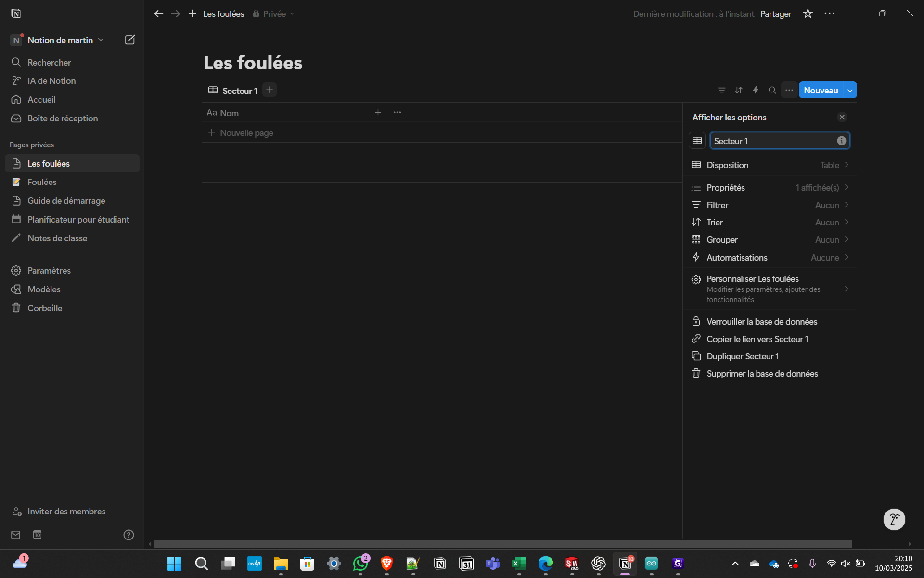Image resolution: width=924 pixels, height=578 pixels.
Task: Open the calendar icon at sidebar bottom
Action: 37,535
